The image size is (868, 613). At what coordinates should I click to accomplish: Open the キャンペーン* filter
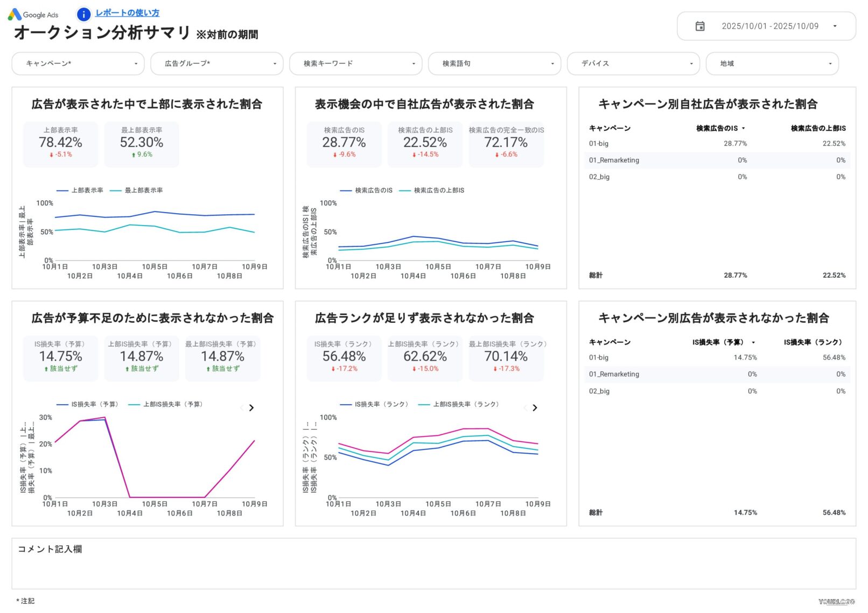[x=78, y=64]
